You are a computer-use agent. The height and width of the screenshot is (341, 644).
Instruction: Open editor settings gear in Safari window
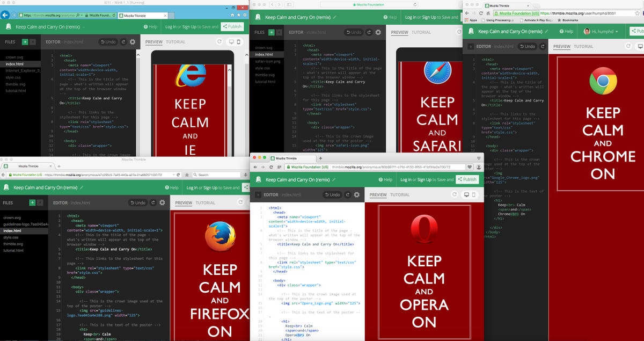[378, 32]
